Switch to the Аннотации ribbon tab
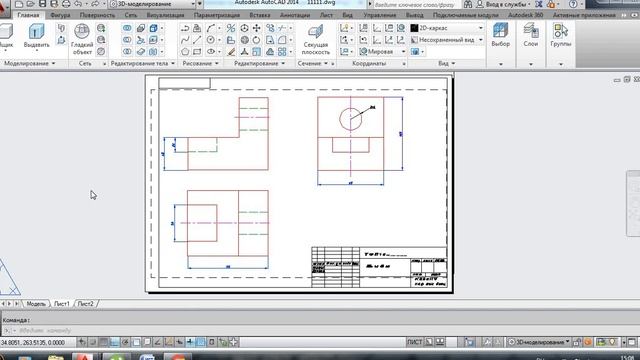Viewport: 640px width, 360px height. coord(295,15)
